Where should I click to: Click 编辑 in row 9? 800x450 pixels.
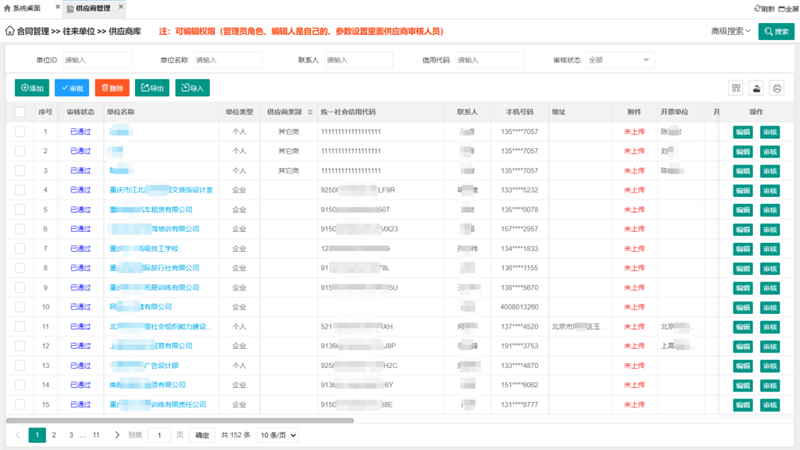[x=743, y=288]
